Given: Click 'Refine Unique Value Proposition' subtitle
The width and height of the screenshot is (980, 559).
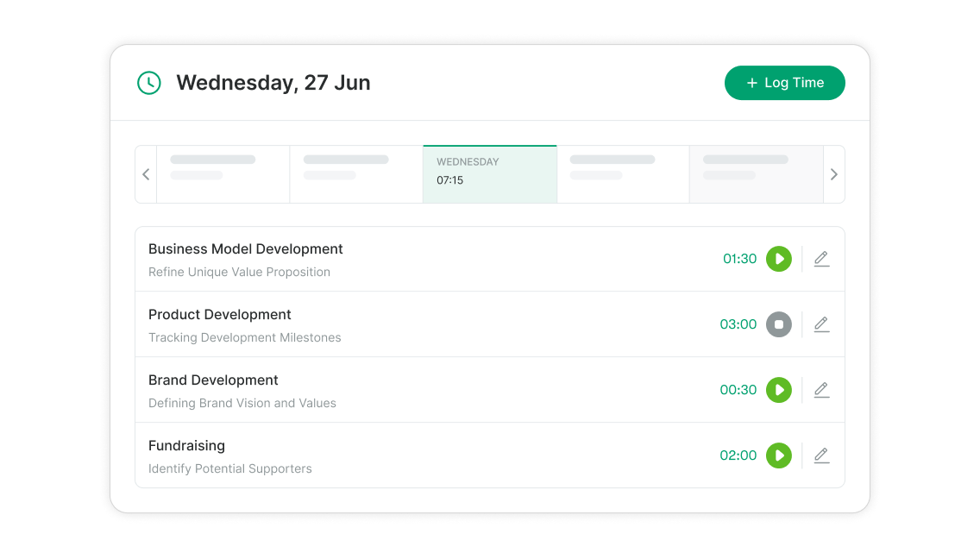Looking at the screenshot, I should 239,272.
